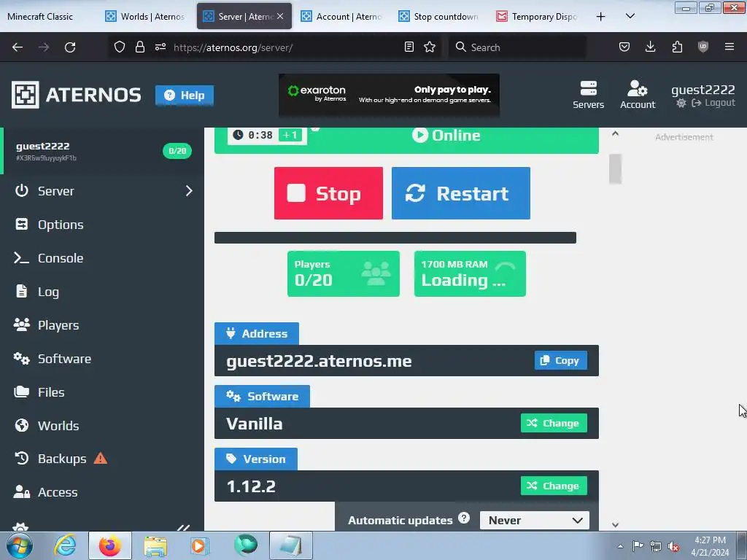The width and height of the screenshot is (747, 560).
Task: Switch to the Account | Aternos tab
Action: [341, 17]
